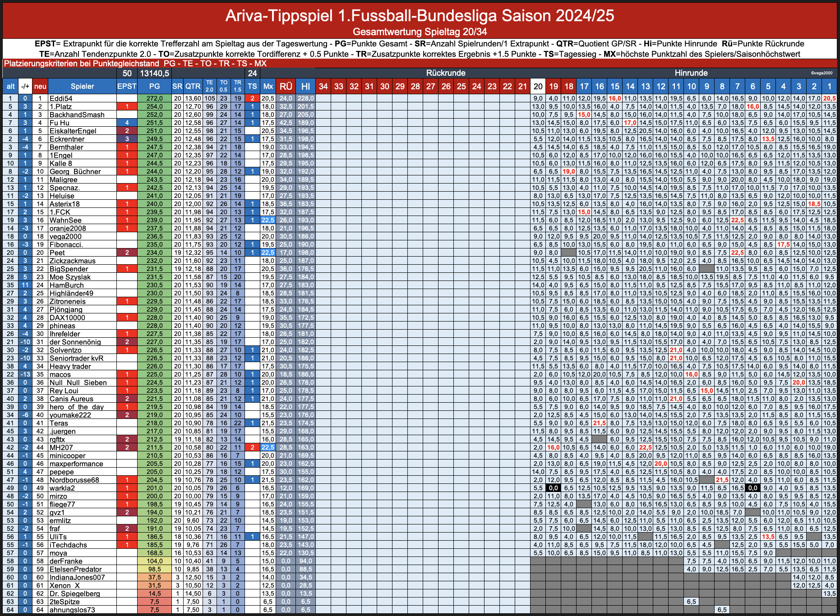Click player name 'IndianaJones007'
Viewport: 840px width, 616px height.
coord(77,577)
